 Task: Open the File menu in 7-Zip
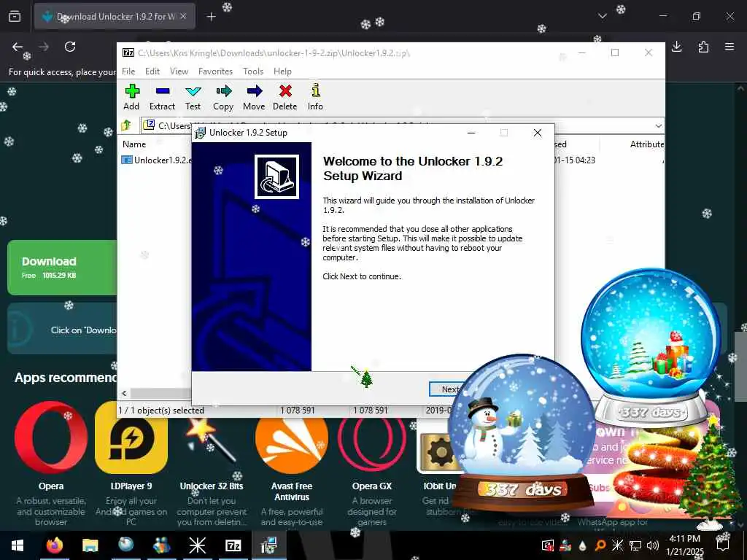[128, 71]
